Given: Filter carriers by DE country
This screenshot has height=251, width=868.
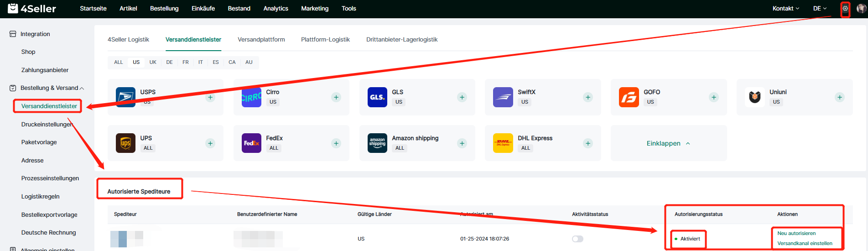Looking at the screenshot, I should pos(169,62).
